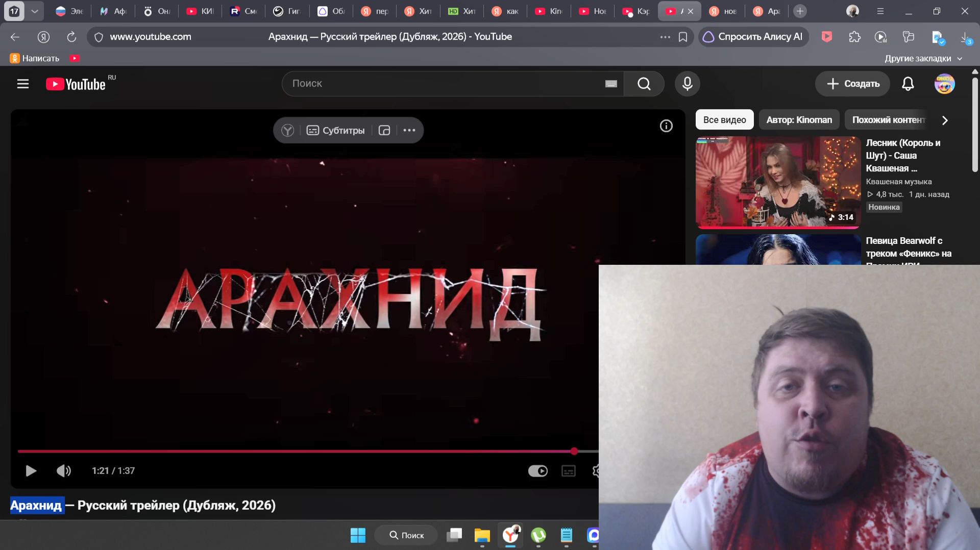This screenshot has width=980, height=550.
Task: Open the Написать bookmark
Action: 35,58
